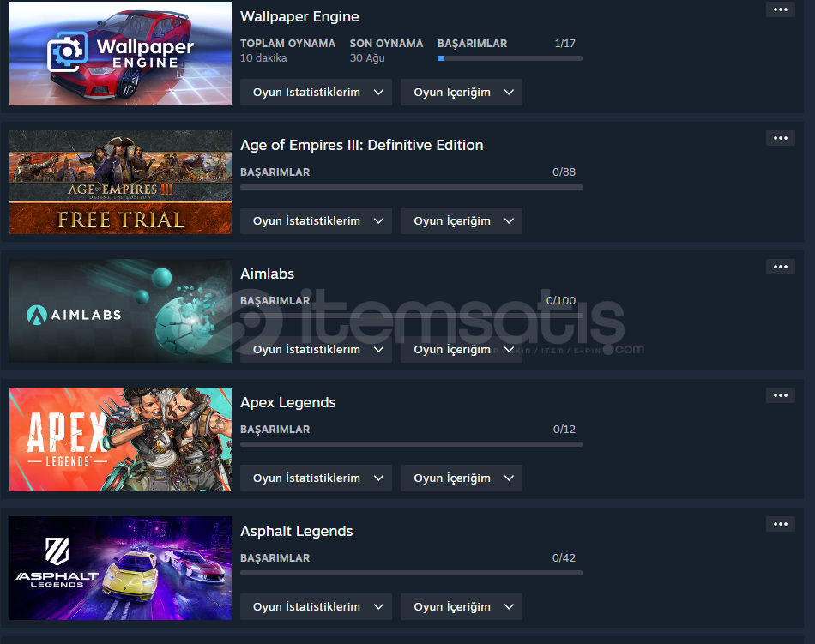Open Oyun İçeriğim dropdown for Asphalt Legends
The image size is (815, 644).
click(461, 606)
